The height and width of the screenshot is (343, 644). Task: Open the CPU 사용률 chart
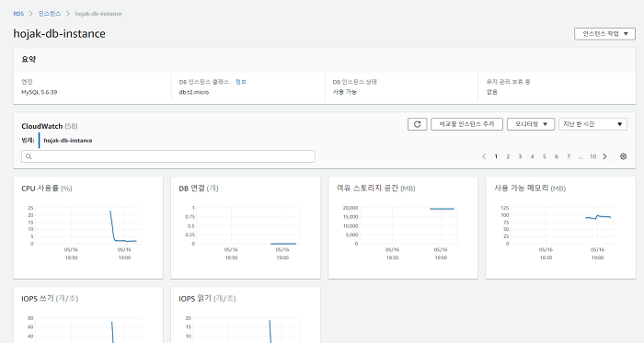tap(88, 228)
